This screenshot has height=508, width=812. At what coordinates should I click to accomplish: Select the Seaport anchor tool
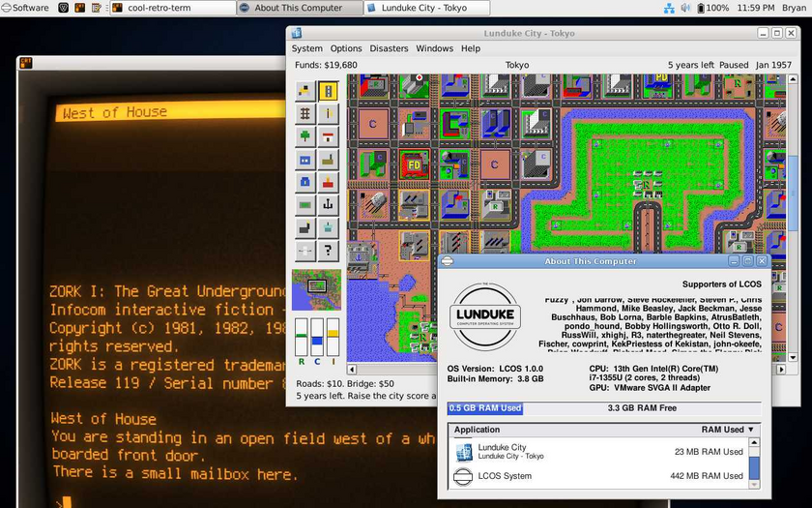tap(328, 205)
